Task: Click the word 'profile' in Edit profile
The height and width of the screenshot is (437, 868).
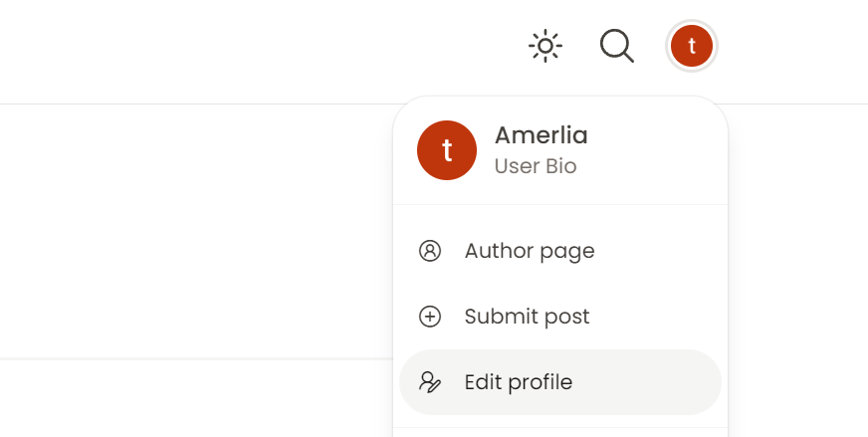Action: pos(540,382)
